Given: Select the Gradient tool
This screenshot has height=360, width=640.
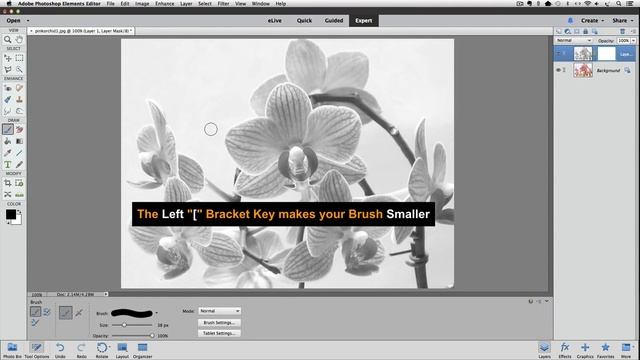Looking at the screenshot, I should (19, 141).
